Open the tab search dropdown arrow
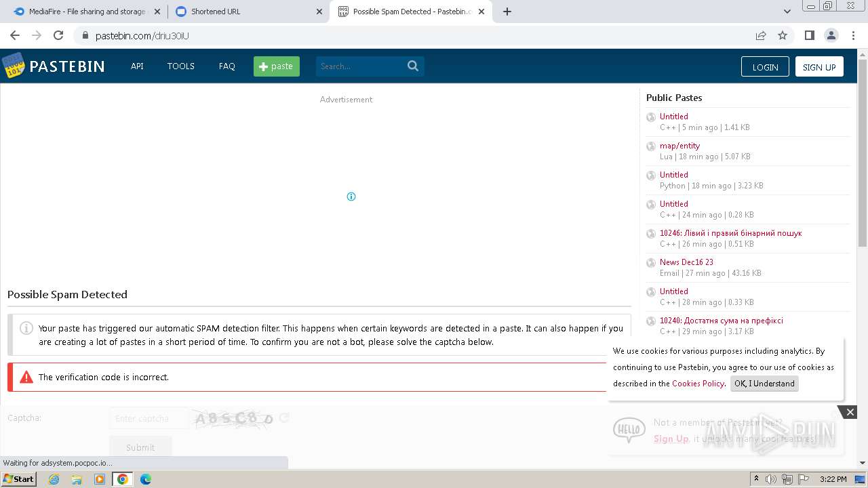 pyautogui.click(x=787, y=12)
